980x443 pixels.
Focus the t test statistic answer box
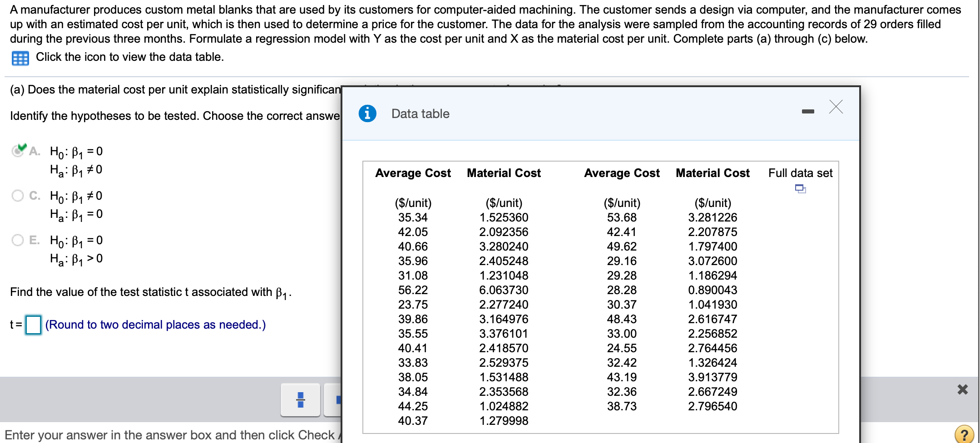33,325
